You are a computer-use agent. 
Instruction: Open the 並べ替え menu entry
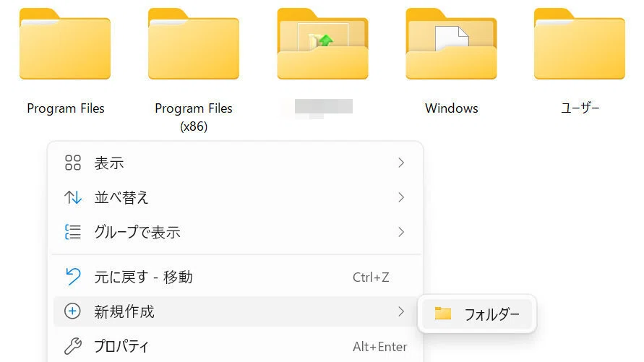click(x=236, y=197)
